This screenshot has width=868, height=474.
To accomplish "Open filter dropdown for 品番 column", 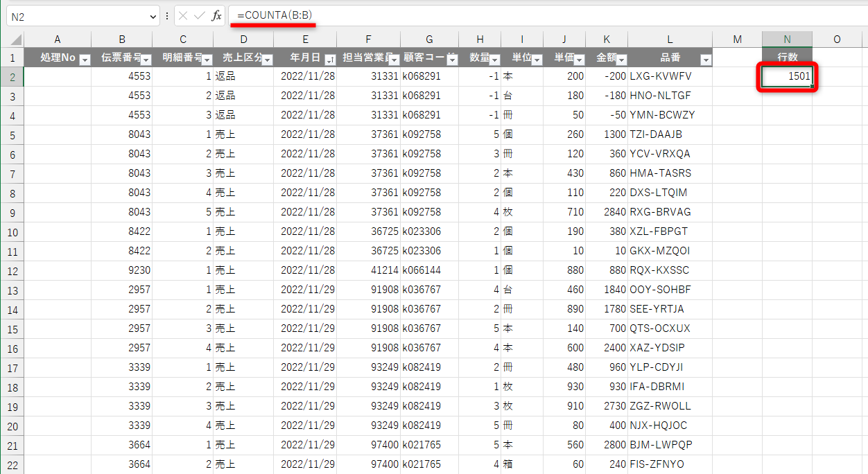I will [x=706, y=60].
